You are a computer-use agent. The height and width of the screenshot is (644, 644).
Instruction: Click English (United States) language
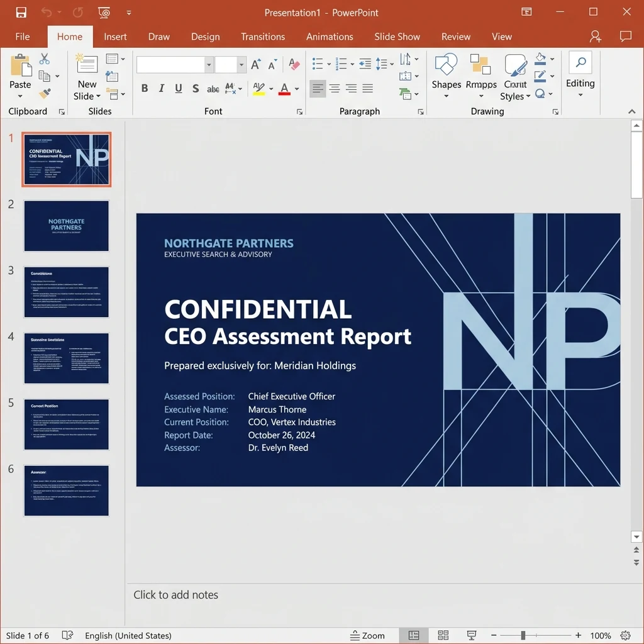point(128,635)
